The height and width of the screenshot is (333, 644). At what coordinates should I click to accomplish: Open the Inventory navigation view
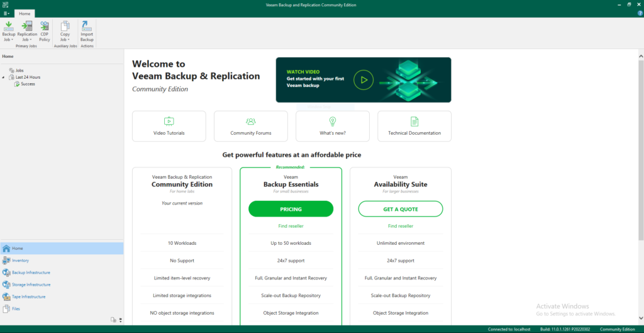click(x=62, y=260)
